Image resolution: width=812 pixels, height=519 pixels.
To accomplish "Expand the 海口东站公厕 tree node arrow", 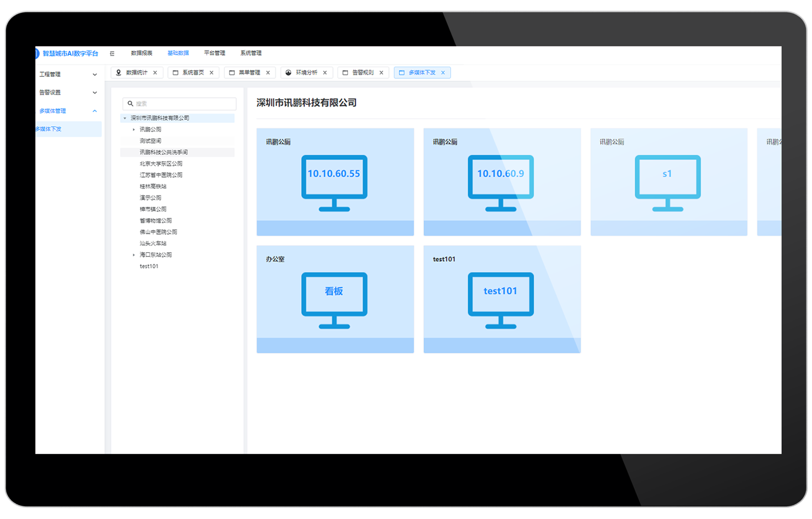I will 134,255.
